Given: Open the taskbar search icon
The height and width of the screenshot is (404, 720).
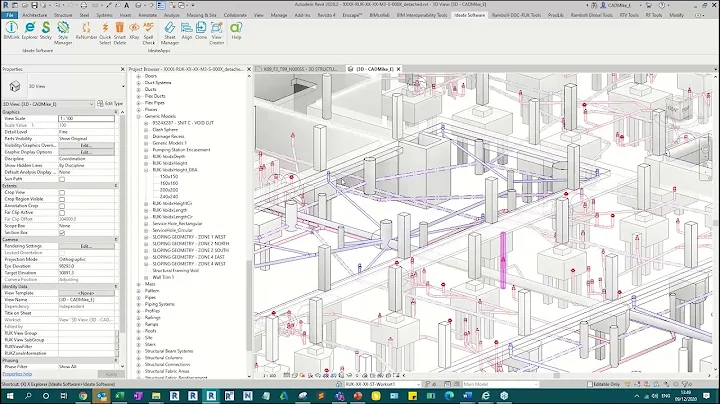Looking at the screenshot, I should coord(28,395).
